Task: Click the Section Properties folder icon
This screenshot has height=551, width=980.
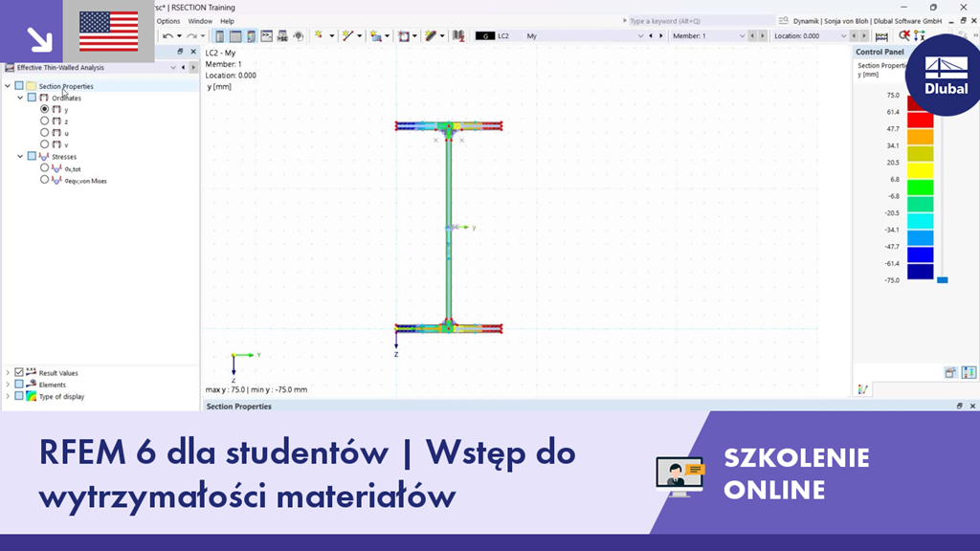Action: [32, 85]
